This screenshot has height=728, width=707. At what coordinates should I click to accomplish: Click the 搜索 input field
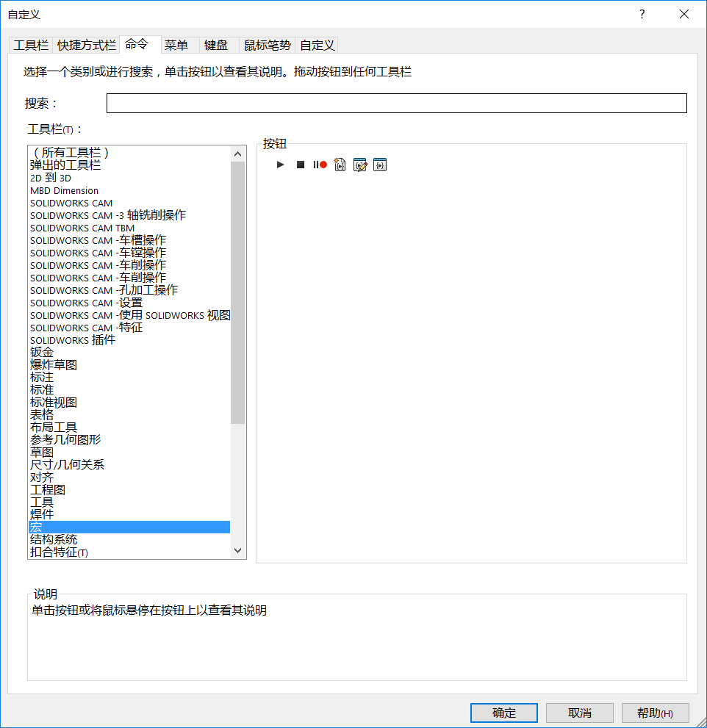point(396,104)
